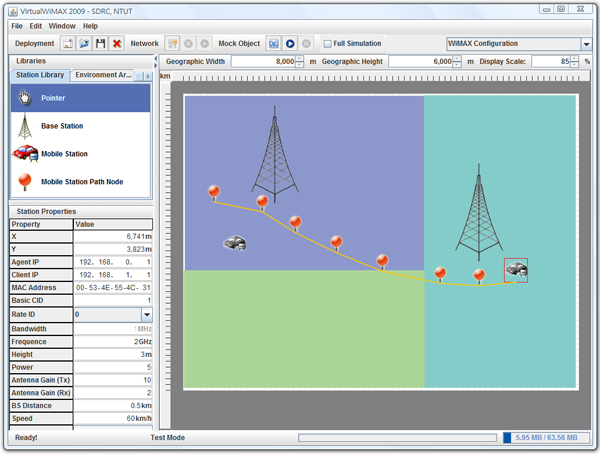Viewport: 600px width, 454px height.
Task: Decrease Geographic Width with stepper down
Action: pyautogui.click(x=300, y=65)
